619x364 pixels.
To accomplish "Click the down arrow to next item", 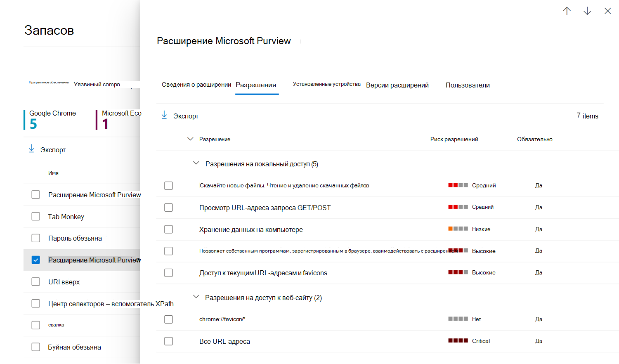I will (x=587, y=11).
